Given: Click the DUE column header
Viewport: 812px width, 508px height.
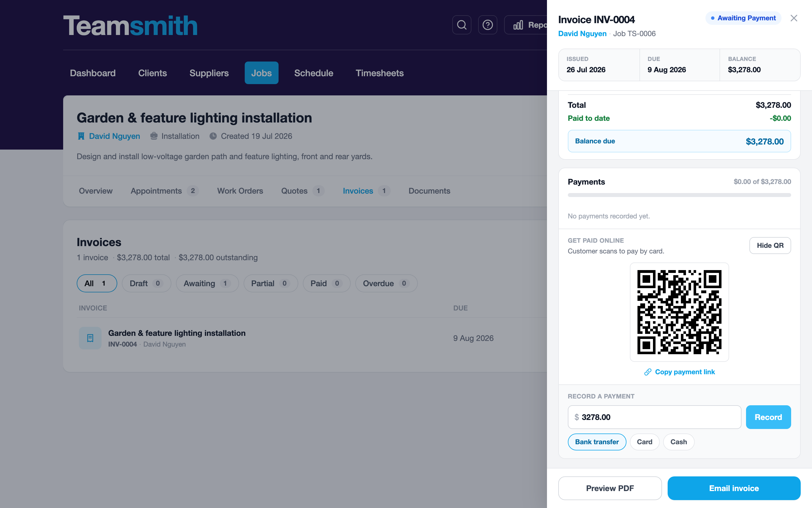Looking at the screenshot, I should tap(460, 308).
